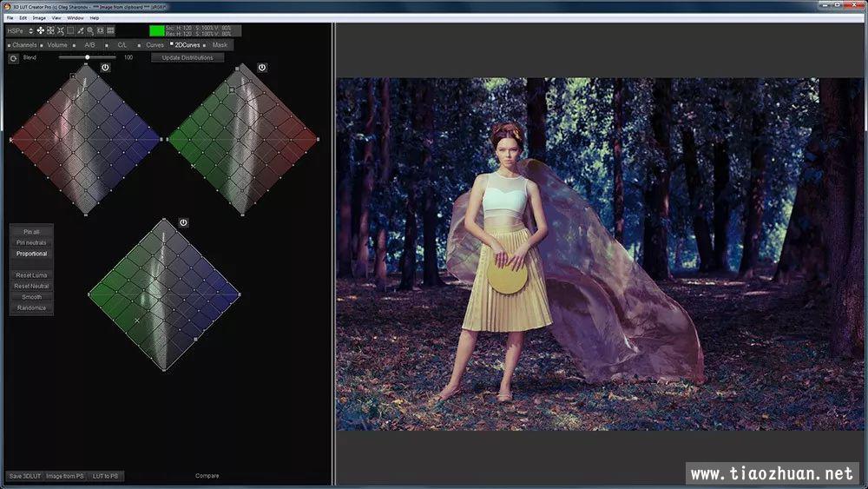Open the HSPe color model selector
Image resolution: width=868 pixels, height=489 pixels.
coord(20,31)
